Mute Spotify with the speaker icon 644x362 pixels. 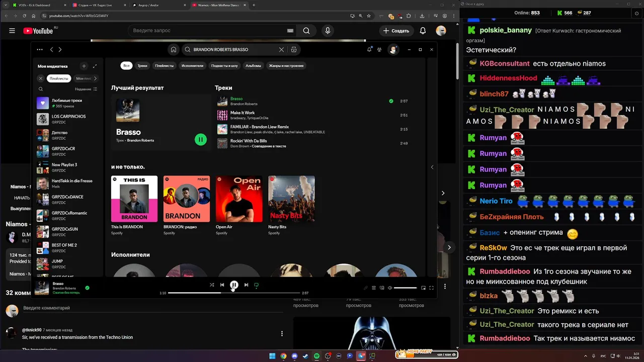click(x=390, y=288)
